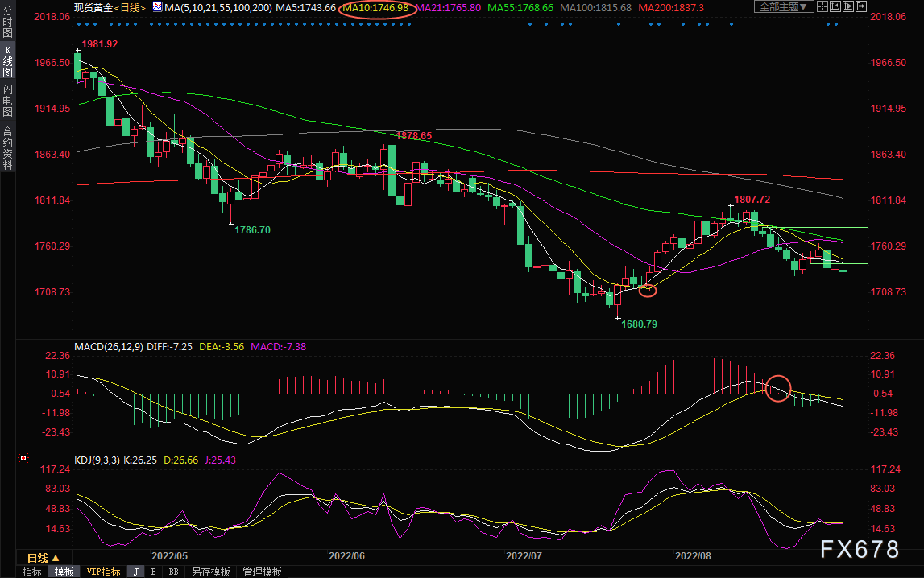Image resolution: width=924 pixels, height=578 pixels.
Task: Switch to the 闪电图 side tab
Action: coord(7,97)
